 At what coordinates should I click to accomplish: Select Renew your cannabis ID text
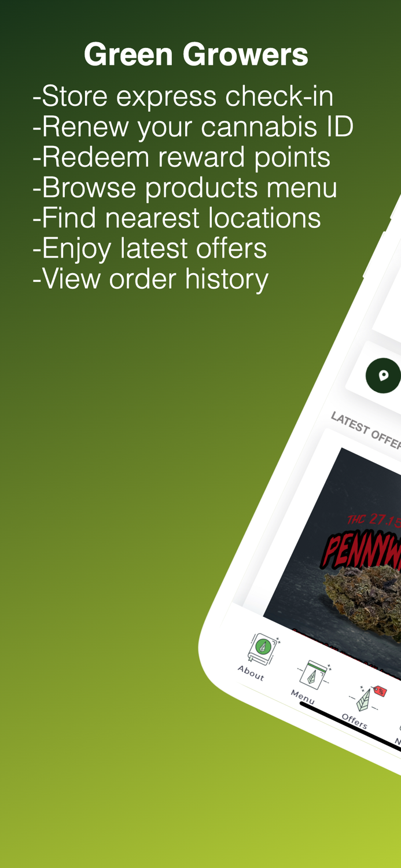pos(193,127)
